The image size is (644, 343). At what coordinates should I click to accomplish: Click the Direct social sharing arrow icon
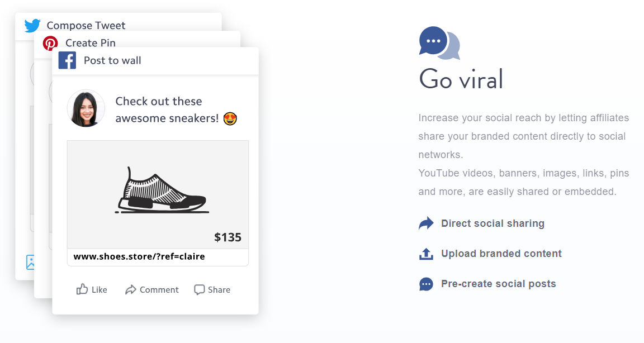click(x=426, y=223)
